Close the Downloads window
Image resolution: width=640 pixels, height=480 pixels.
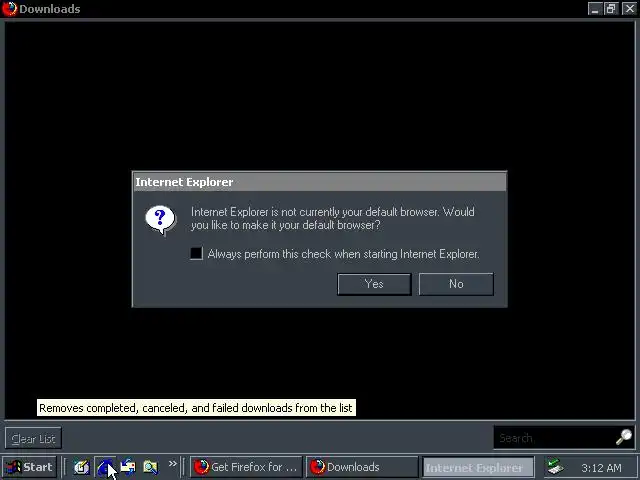click(629, 9)
